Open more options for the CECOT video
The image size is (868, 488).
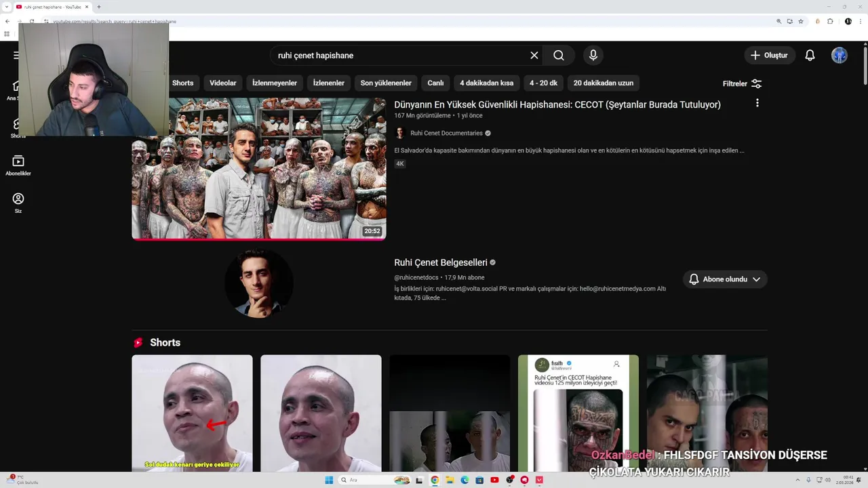pos(757,103)
